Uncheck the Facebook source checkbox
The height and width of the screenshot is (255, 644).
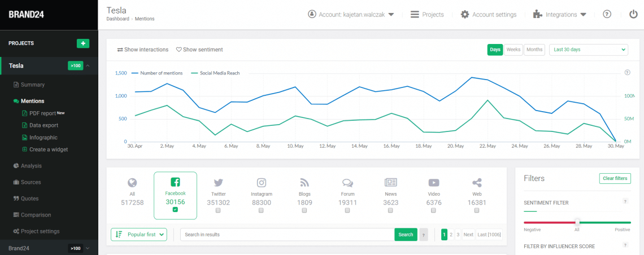click(x=175, y=209)
